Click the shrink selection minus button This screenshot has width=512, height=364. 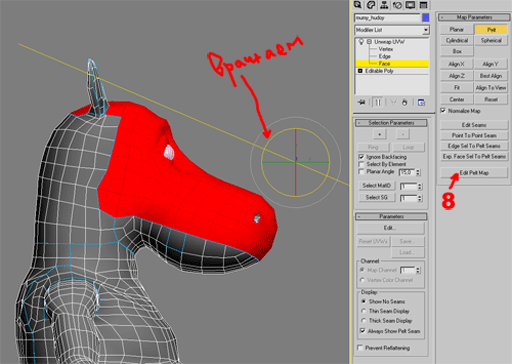click(403, 134)
